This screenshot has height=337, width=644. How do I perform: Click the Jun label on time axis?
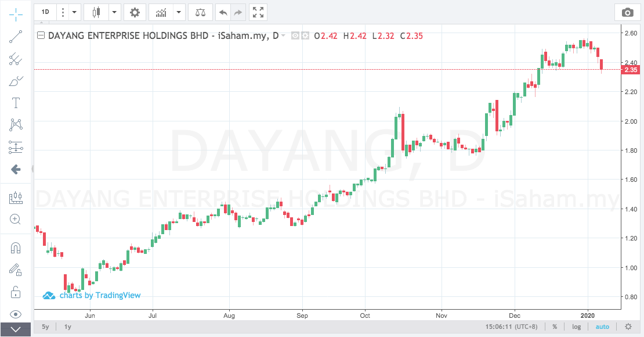(x=89, y=316)
